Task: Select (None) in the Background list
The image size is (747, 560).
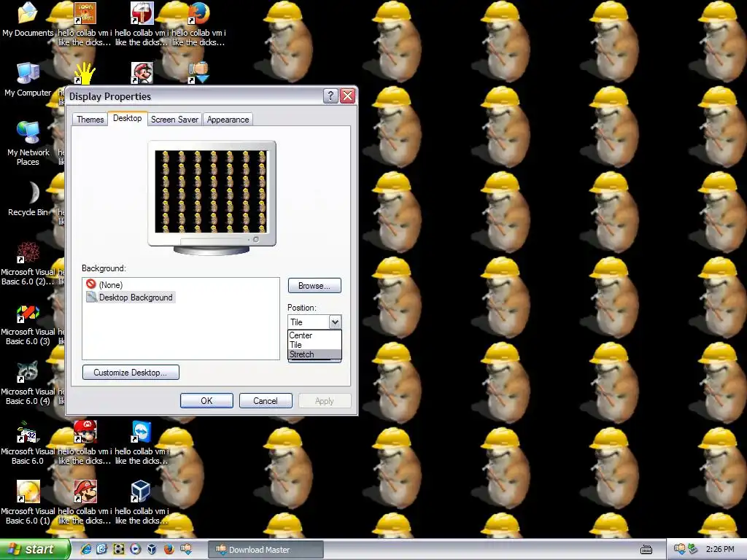Action: [x=111, y=285]
